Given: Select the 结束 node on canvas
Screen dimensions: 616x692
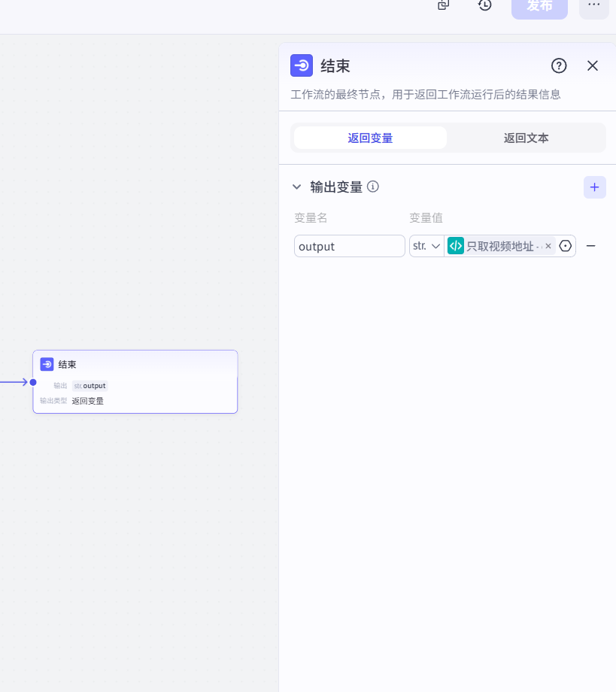Looking at the screenshot, I should pyautogui.click(x=135, y=382).
